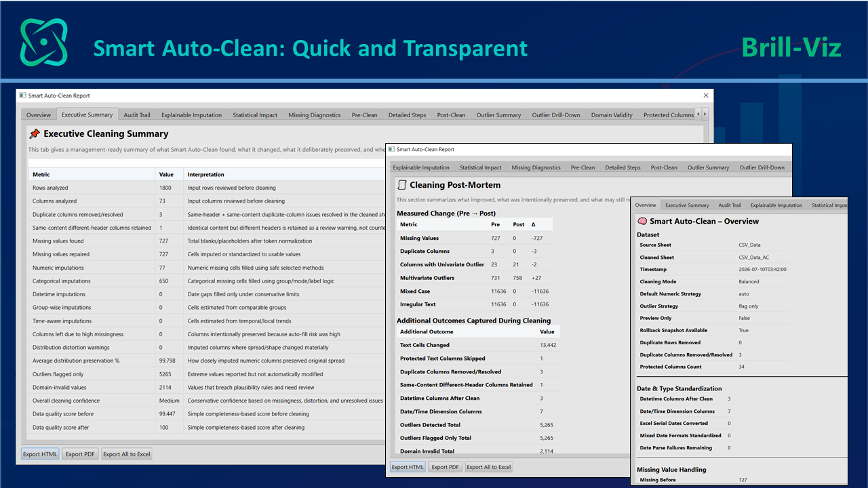The height and width of the screenshot is (488, 868).
Task: Open Explainable Imputation tab in back window
Action: (x=191, y=115)
